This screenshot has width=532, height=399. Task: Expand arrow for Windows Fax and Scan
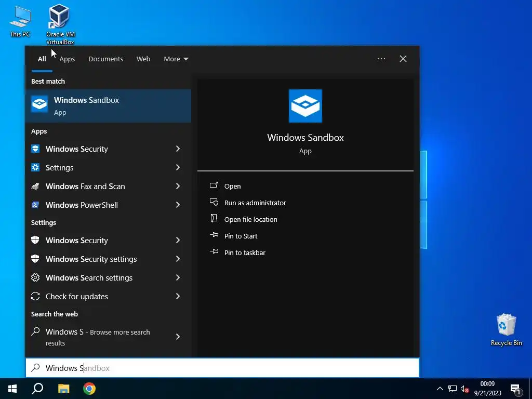click(178, 186)
